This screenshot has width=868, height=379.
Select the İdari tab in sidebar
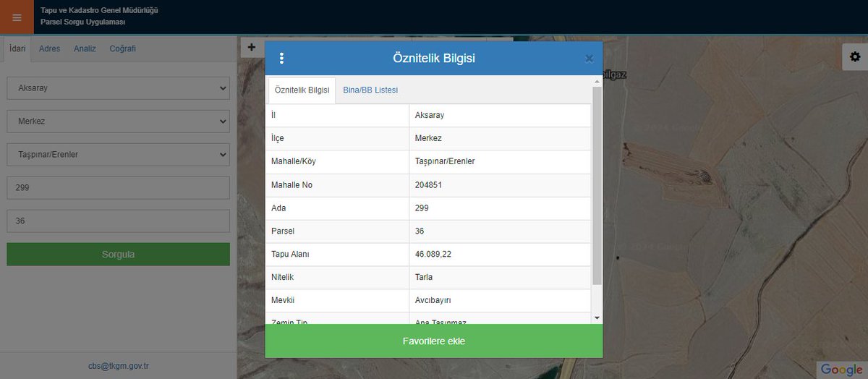(17, 48)
